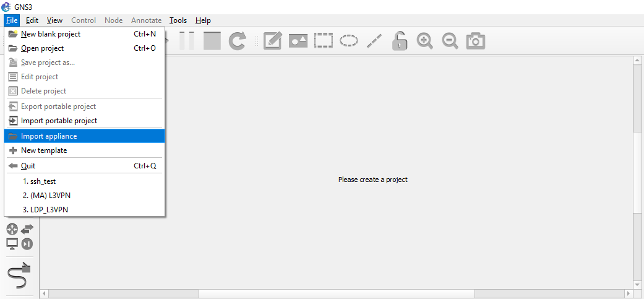
Task: Click the insert picture toolbar icon
Action: (298, 41)
